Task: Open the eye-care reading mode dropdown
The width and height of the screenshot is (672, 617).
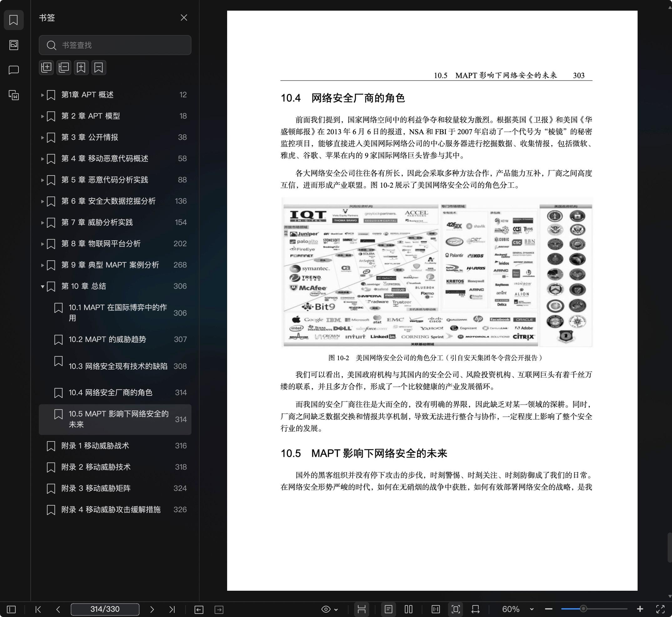Action: pos(329,609)
